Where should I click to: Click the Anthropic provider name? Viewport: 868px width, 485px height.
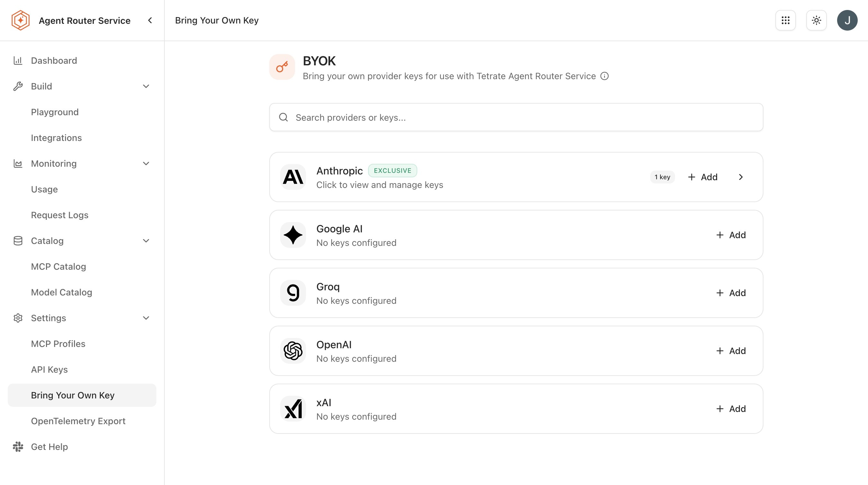coord(339,171)
